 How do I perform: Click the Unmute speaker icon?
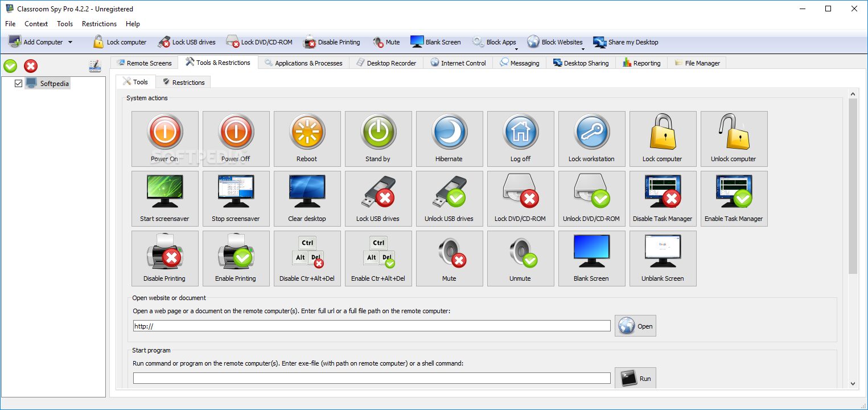[x=520, y=258]
